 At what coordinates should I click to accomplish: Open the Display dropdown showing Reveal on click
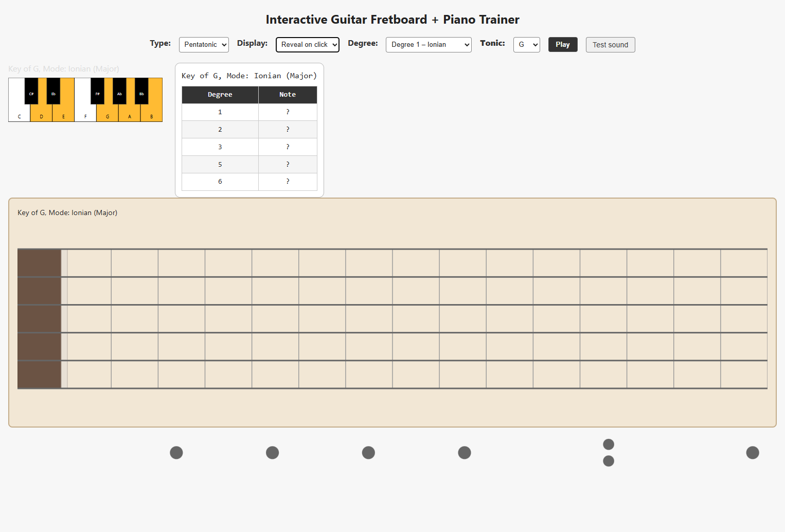[308, 45]
